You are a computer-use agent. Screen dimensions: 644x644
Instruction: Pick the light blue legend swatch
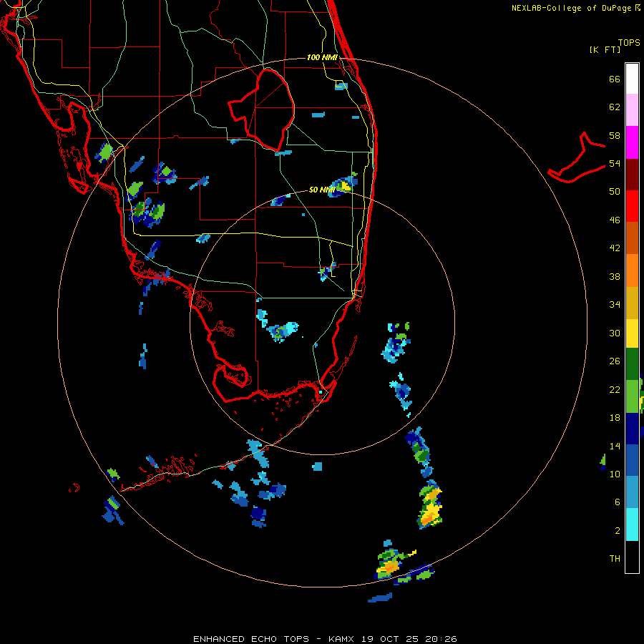click(632, 492)
